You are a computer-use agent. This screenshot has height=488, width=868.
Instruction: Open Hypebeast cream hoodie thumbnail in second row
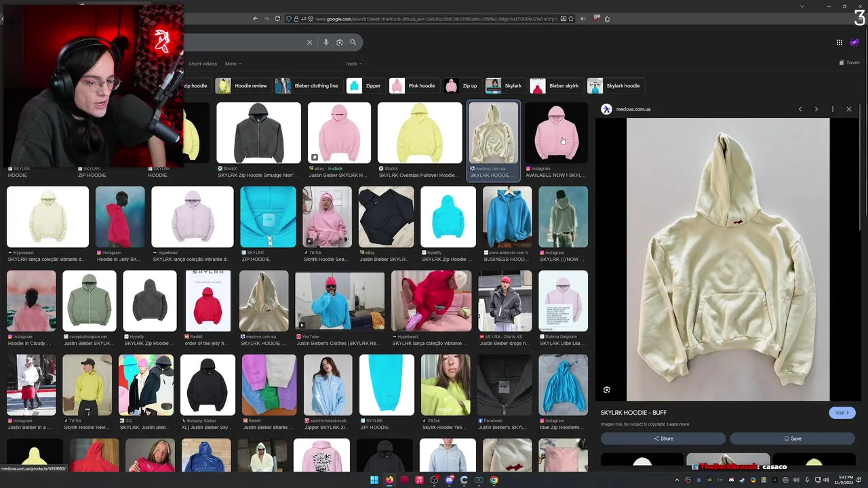click(x=47, y=217)
